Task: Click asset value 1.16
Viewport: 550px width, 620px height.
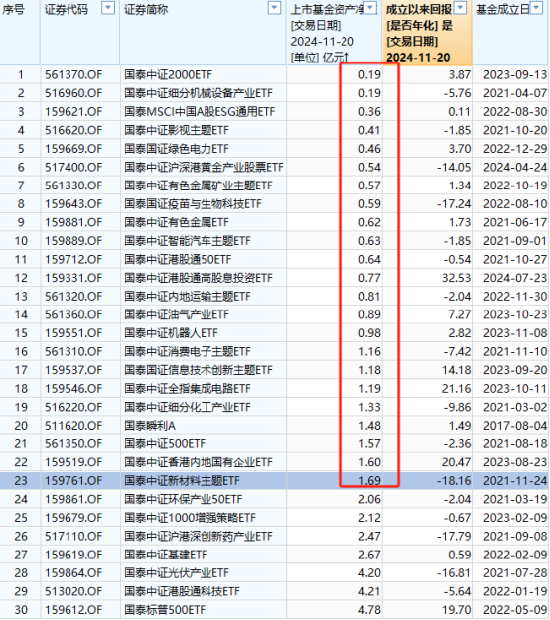Action: point(369,352)
